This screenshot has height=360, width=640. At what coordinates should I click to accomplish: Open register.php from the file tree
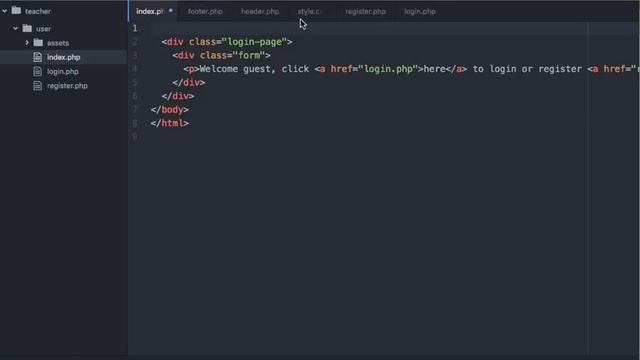(x=67, y=86)
